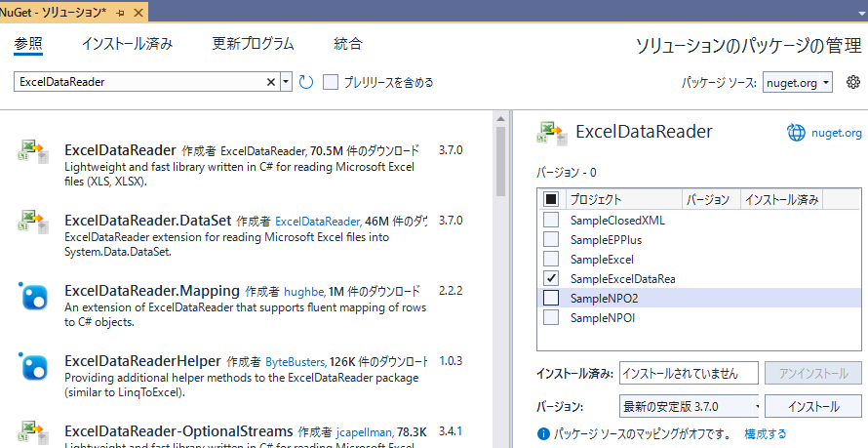Click 構成する link
The width and height of the screenshot is (868, 448).
(765, 433)
